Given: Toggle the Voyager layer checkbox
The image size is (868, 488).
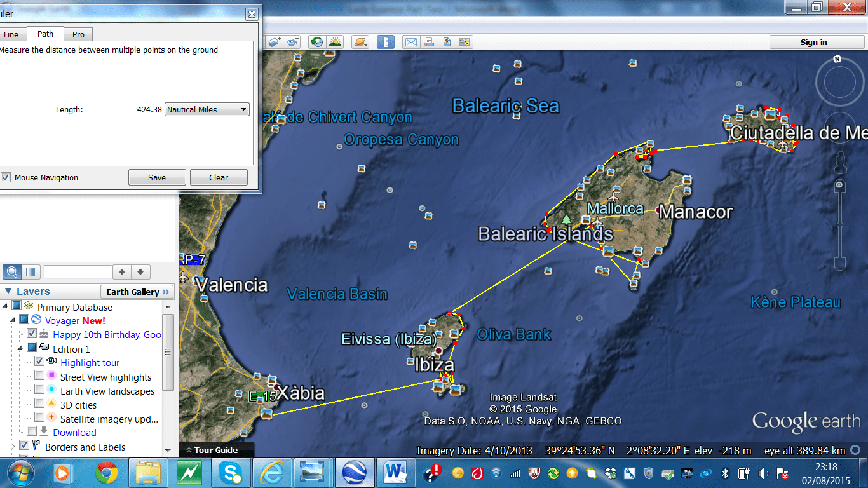Looking at the screenshot, I should (x=24, y=320).
